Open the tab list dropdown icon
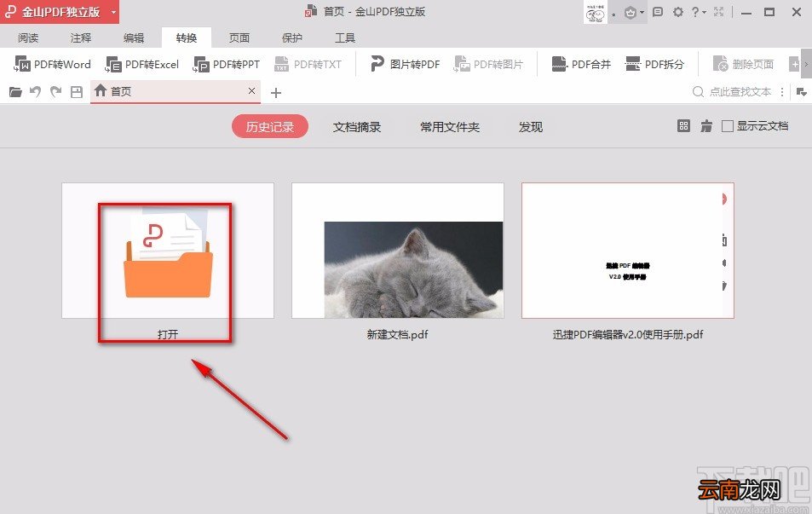The height and width of the screenshot is (514, 812). click(802, 92)
